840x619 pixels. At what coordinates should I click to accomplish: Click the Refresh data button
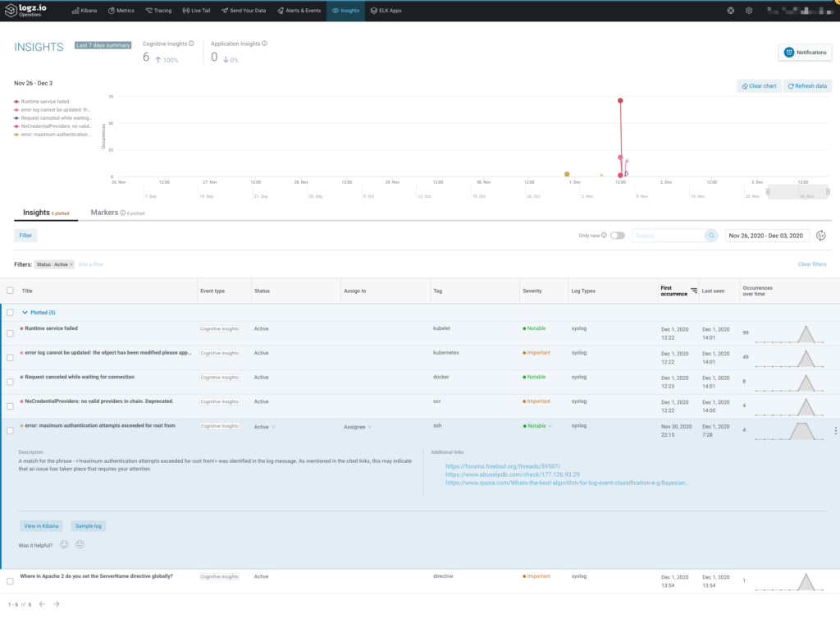(x=807, y=85)
